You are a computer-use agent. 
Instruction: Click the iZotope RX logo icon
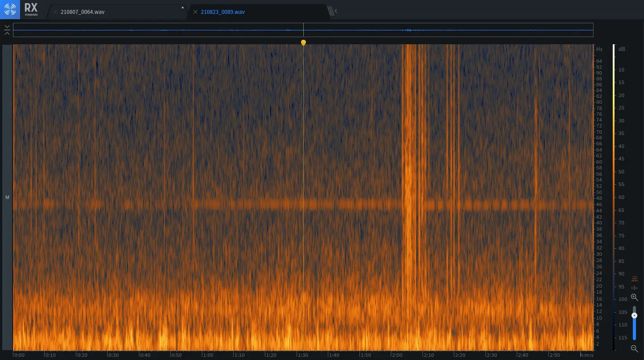pos(10,9)
